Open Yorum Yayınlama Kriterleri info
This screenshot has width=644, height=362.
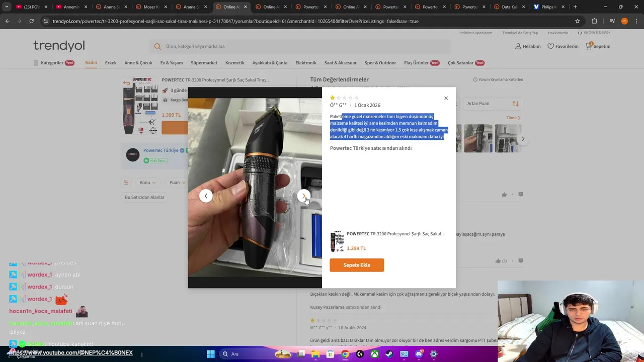(498, 79)
